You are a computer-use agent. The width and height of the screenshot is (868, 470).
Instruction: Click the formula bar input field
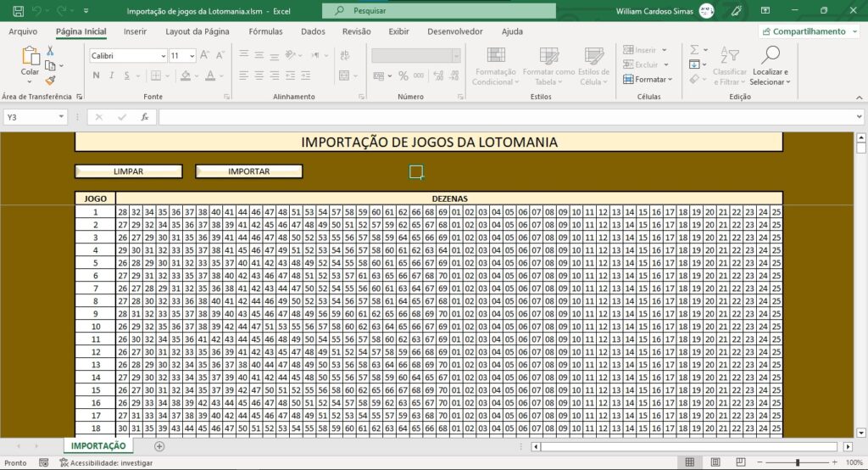(x=506, y=117)
